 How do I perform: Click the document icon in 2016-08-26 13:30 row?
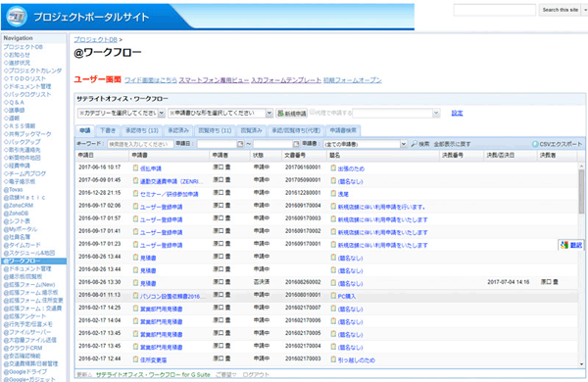(x=136, y=283)
